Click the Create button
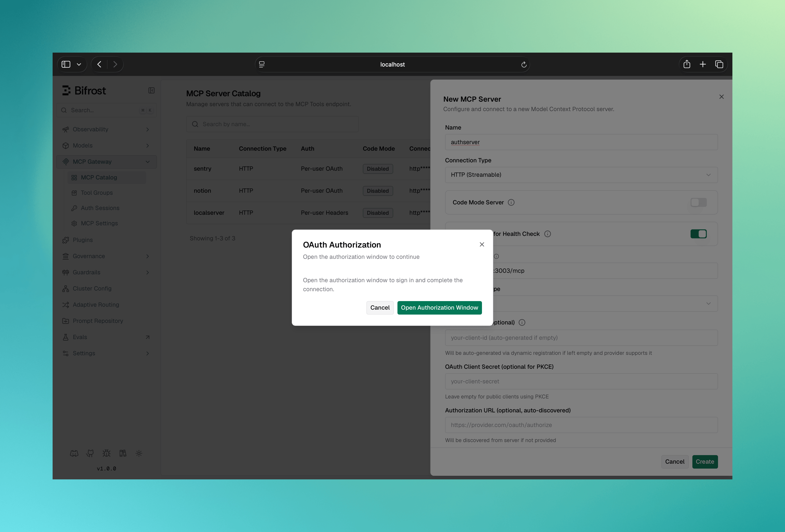 click(705, 462)
